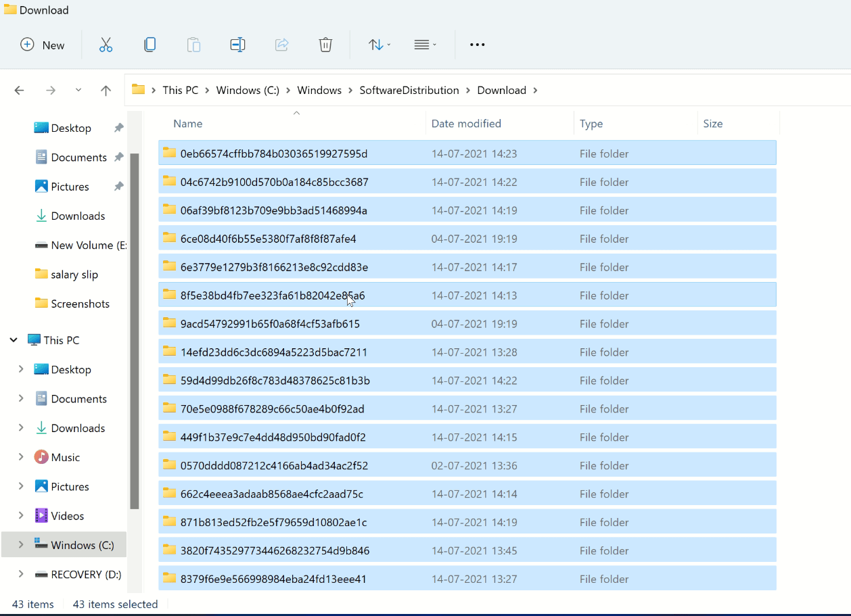This screenshot has width=851, height=616.
Task: Click the navigation pane vertical scrollbar
Action: pos(135,331)
